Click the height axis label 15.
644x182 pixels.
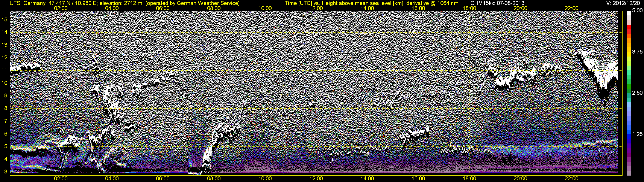5,19
